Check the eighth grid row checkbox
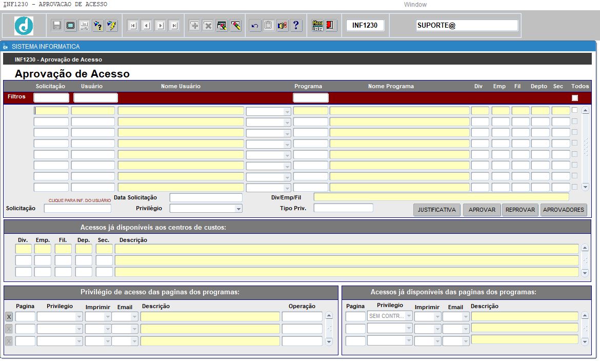 pyautogui.click(x=574, y=187)
